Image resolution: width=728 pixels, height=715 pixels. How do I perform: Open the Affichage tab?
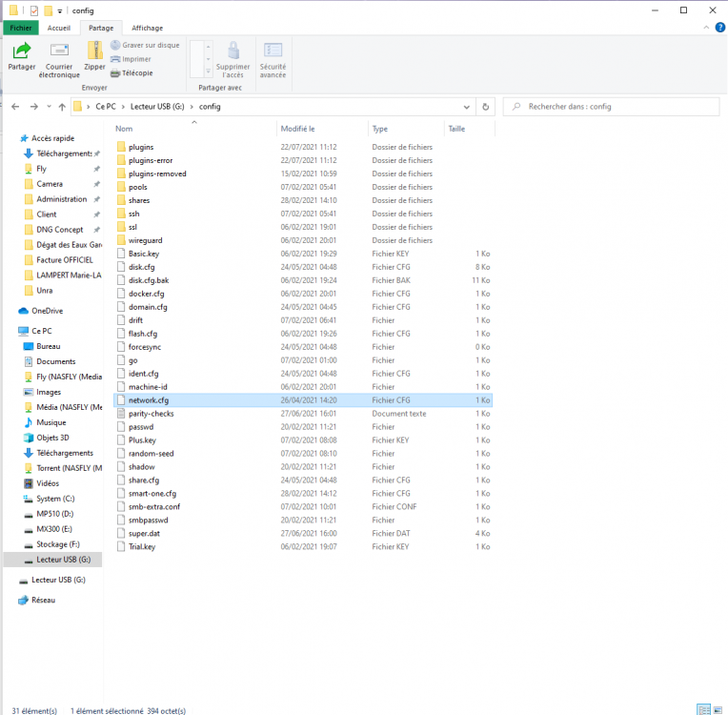pyautogui.click(x=147, y=28)
